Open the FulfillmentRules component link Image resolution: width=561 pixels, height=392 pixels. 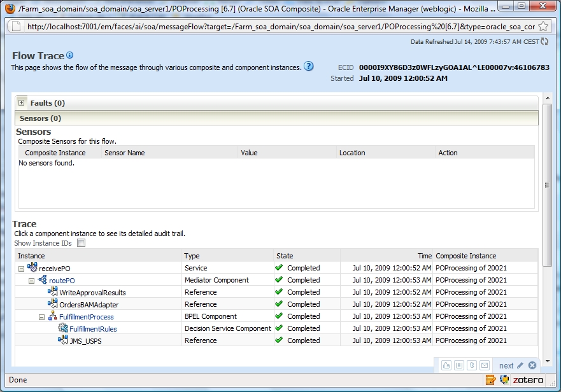[x=93, y=329]
